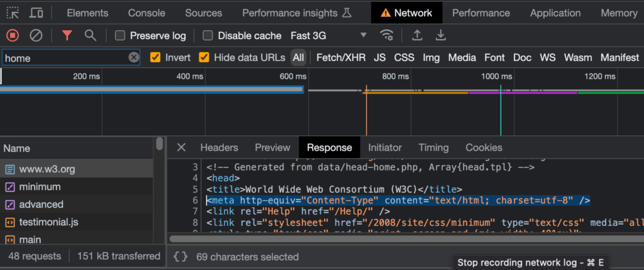This screenshot has width=644, height=270.
Task: Click the warning triangle on Network tab
Action: (386, 13)
